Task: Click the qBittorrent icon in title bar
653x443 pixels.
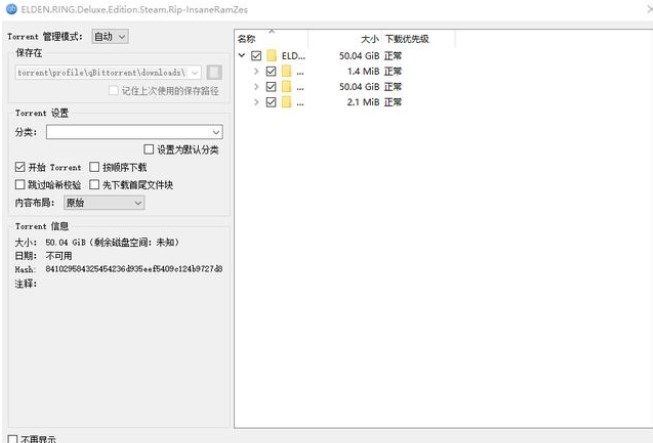Action: pos(12,9)
